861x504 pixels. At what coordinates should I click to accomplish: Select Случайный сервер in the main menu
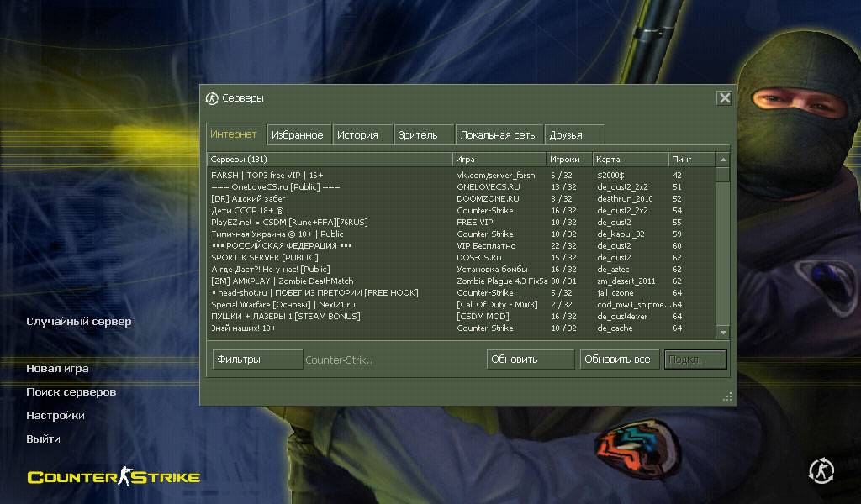pos(78,322)
